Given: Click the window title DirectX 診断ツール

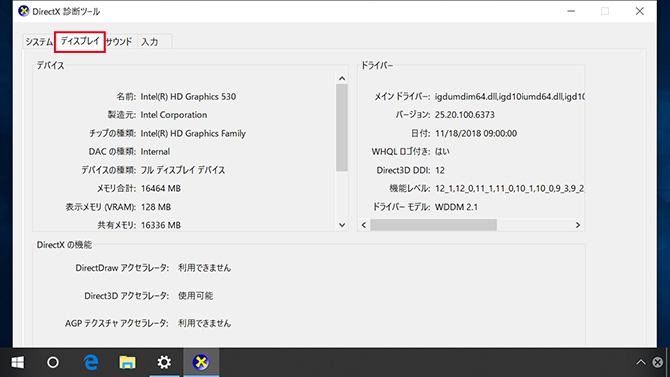Looking at the screenshot, I should click(x=66, y=12).
